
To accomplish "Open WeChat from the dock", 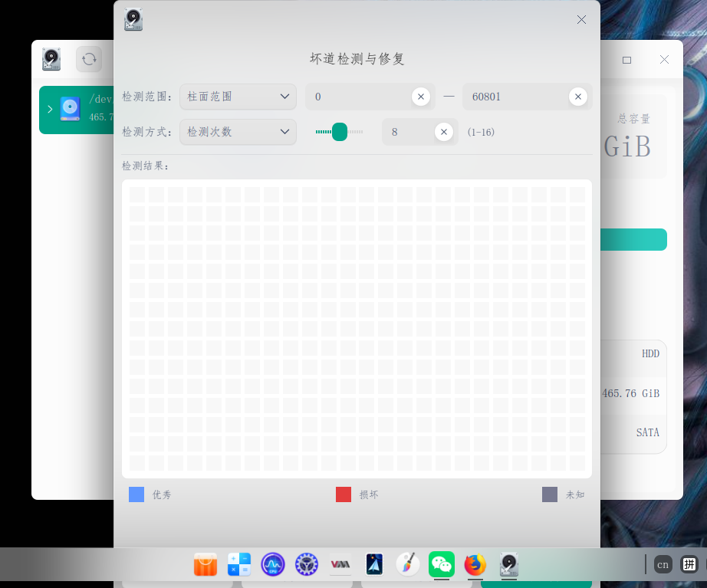I will coord(441,564).
